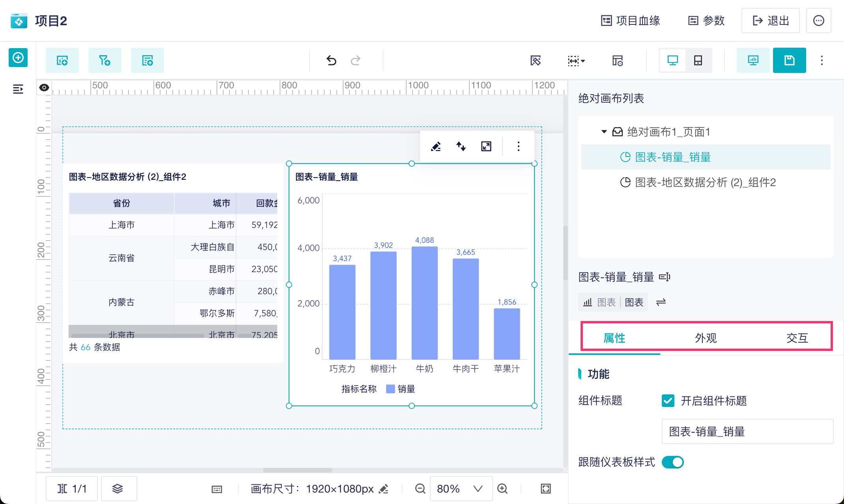Image resolution: width=844 pixels, height=504 pixels.
Task: Click the zoom out magnifier icon
Action: (x=420, y=489)
